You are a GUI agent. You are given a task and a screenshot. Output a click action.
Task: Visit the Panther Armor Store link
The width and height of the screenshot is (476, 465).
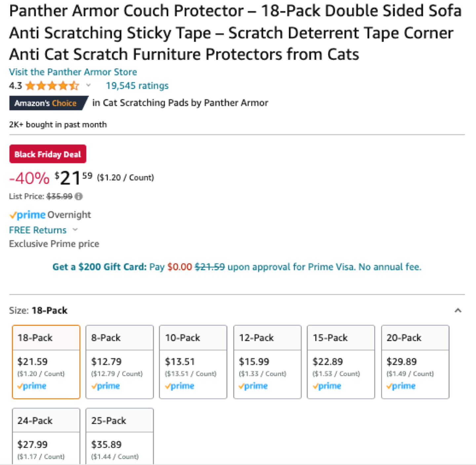point(73,72)
